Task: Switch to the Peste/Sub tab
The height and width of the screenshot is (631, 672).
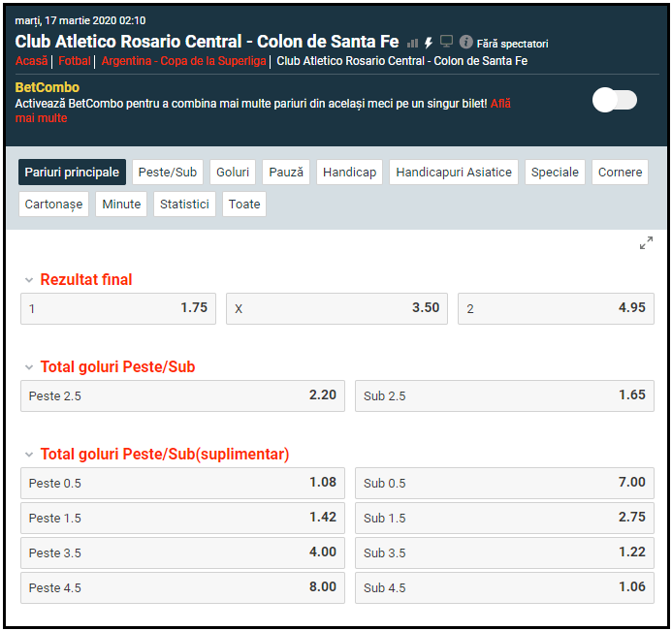Action: pyautogui.click(x=168, y=173)
